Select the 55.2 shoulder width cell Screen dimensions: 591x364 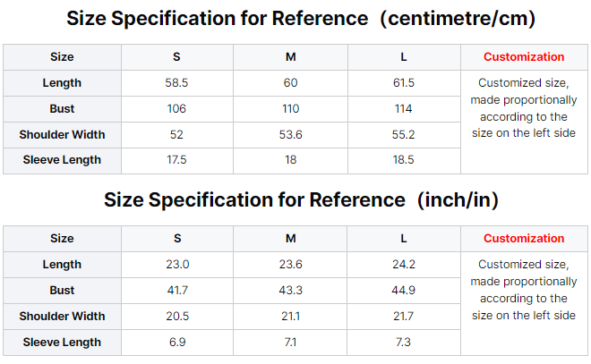404,134
